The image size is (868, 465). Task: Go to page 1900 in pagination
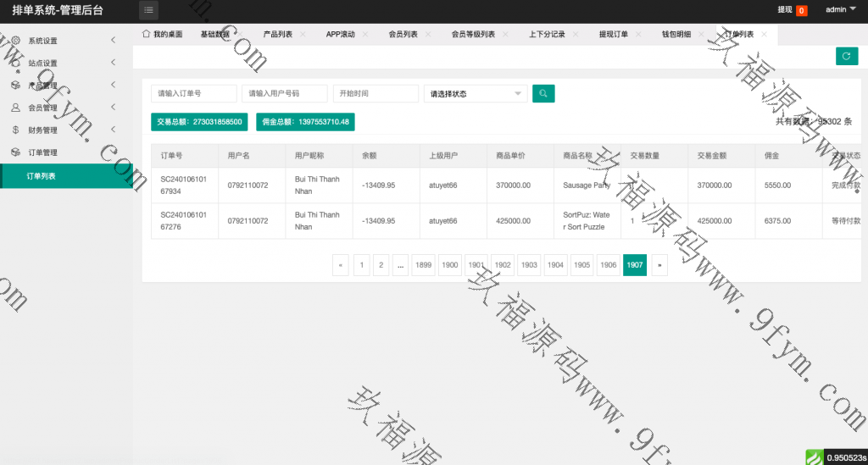(450, 265)
